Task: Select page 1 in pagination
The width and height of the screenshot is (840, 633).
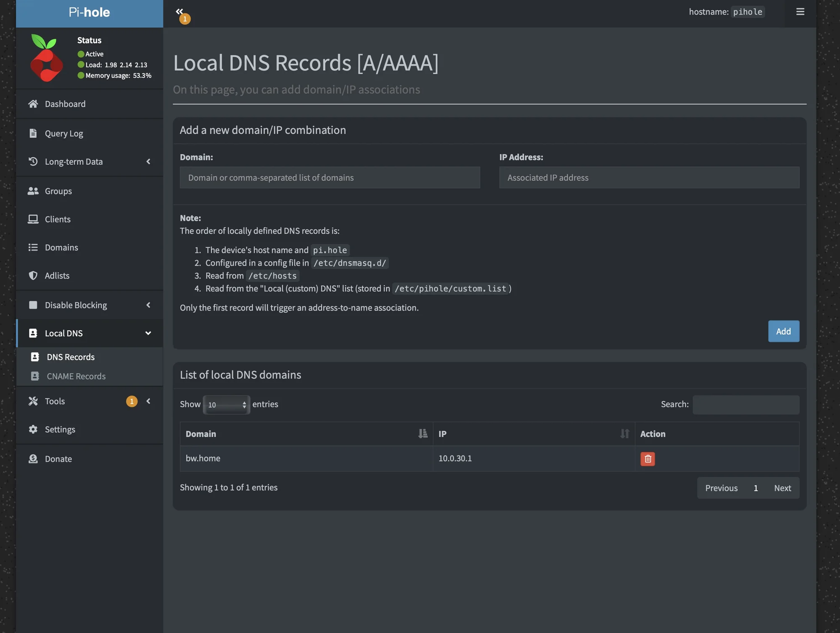Action: pyautogui.click(x=756, y=488)
